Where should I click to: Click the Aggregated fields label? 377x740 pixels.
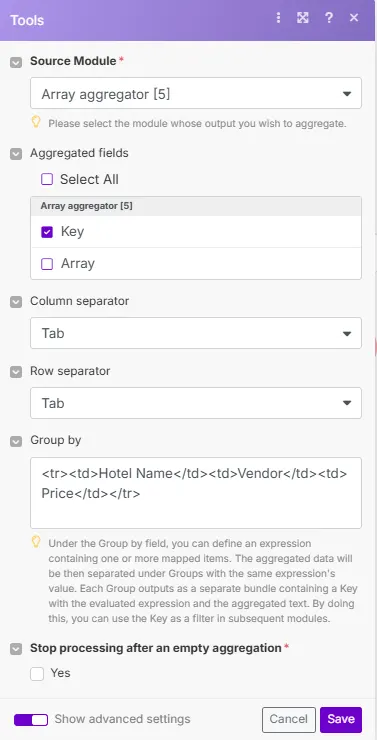79,153
